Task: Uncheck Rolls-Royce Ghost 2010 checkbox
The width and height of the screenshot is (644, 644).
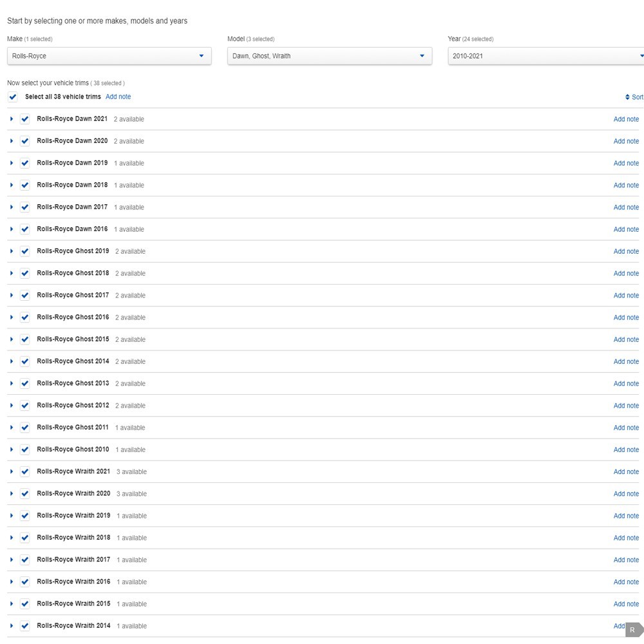Action: tap(24, 450)
